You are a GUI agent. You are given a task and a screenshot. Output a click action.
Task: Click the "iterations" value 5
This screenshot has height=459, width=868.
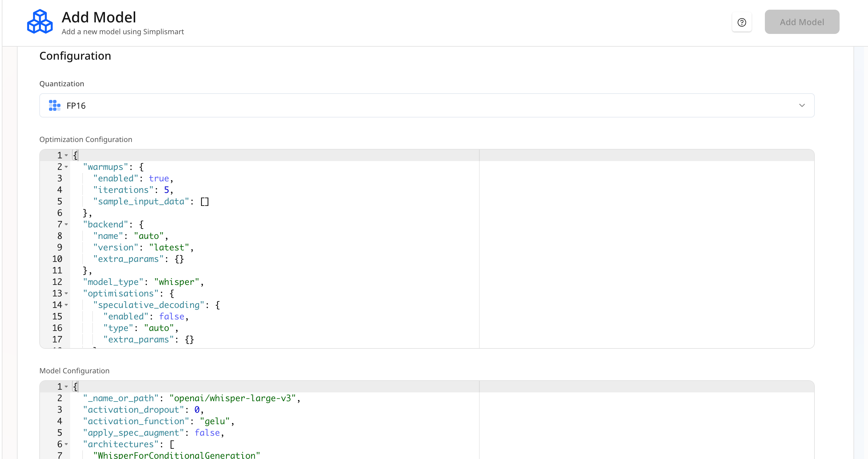[x=166, y=190]
